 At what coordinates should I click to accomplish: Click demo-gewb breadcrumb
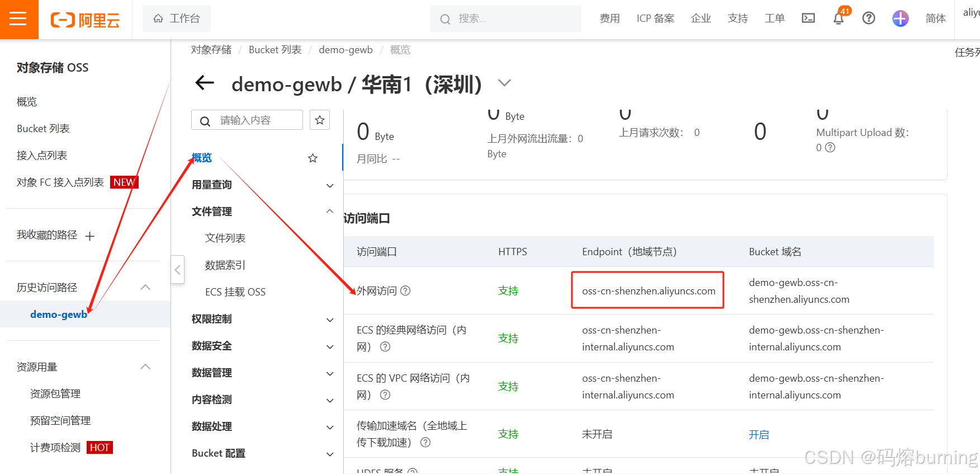point(345,50)
